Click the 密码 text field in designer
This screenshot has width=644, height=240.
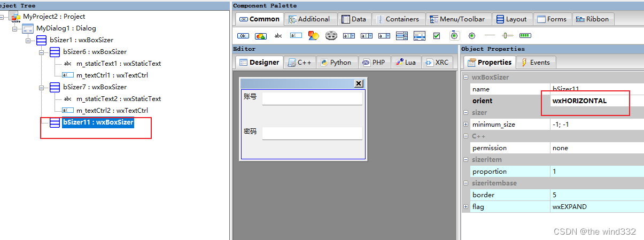pos(312,133)
